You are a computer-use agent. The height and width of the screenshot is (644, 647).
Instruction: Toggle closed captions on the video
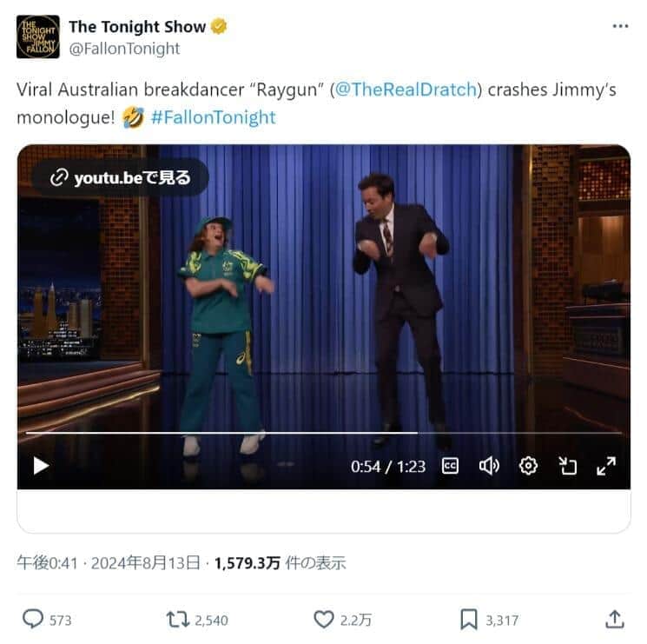coord(450,466)
